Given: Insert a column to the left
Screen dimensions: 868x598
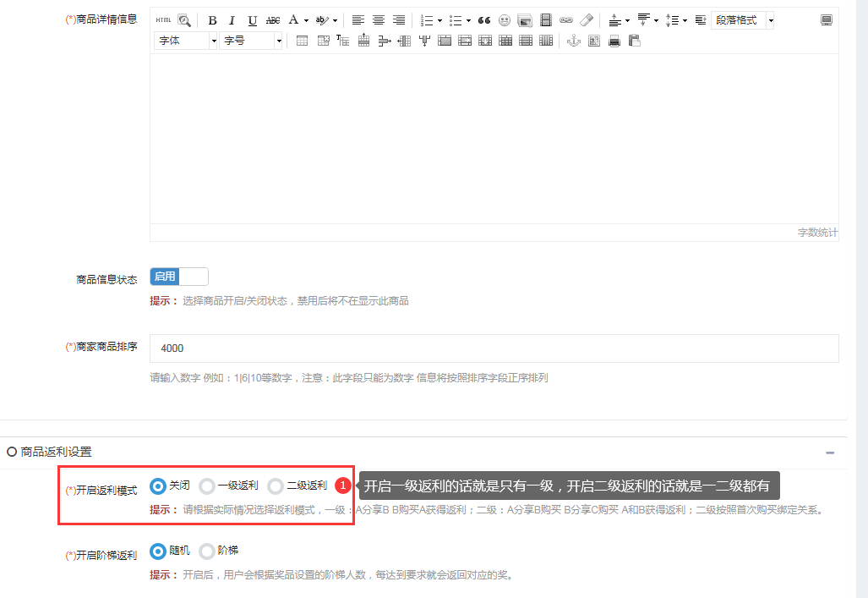Looking at the screenshot, I should point(404,41).
